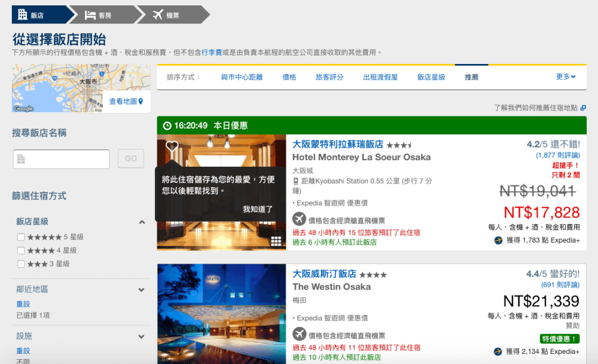The image size is (598, 364).
Task: Reset the 設施 filter with 重設
Action: tap(23, 351)
